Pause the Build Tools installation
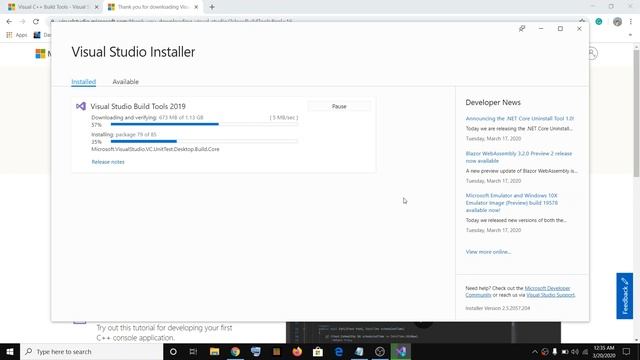 click(x=339, y=107)
